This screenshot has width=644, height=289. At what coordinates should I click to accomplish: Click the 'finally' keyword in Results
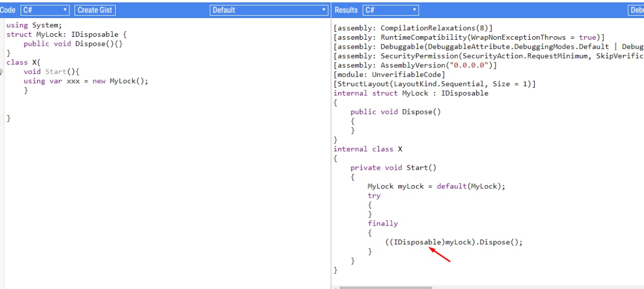(x=383, y=224)
